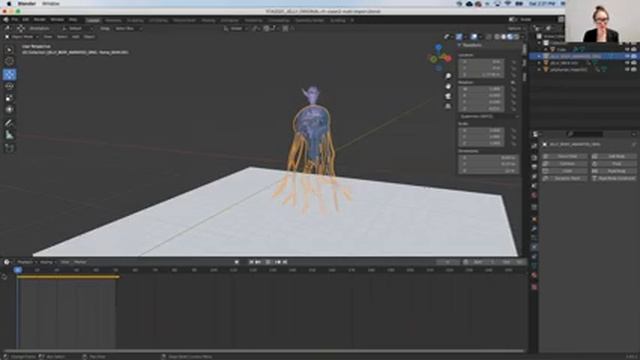Open the Edit menu
This screenshot has height=360, width=640.
click(x=25, y=20)
